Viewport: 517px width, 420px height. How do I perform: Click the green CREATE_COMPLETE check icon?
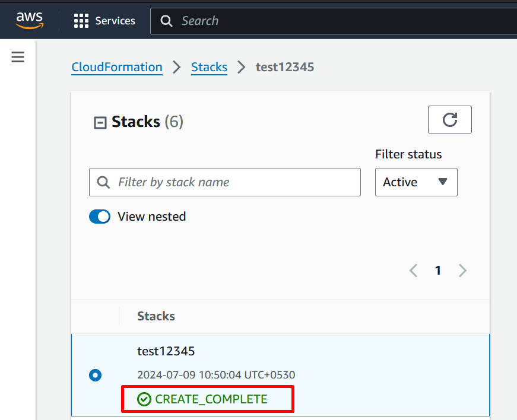click(x=144, y=399)
